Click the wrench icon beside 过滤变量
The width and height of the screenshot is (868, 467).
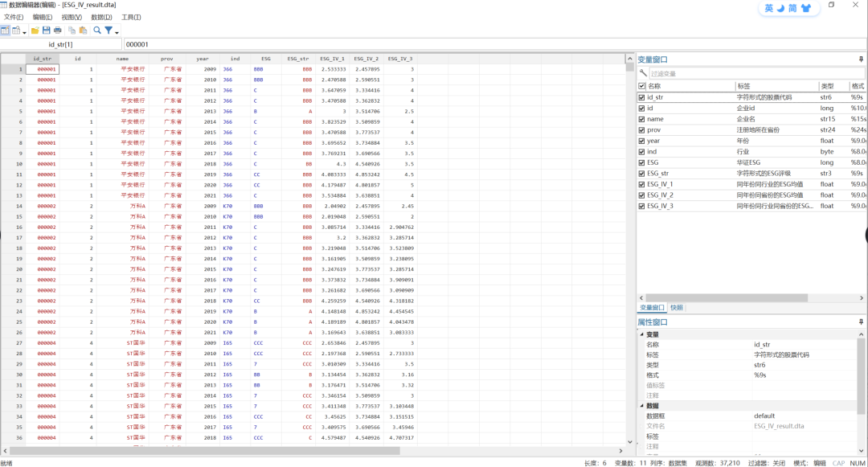click(x=643, y=73)
